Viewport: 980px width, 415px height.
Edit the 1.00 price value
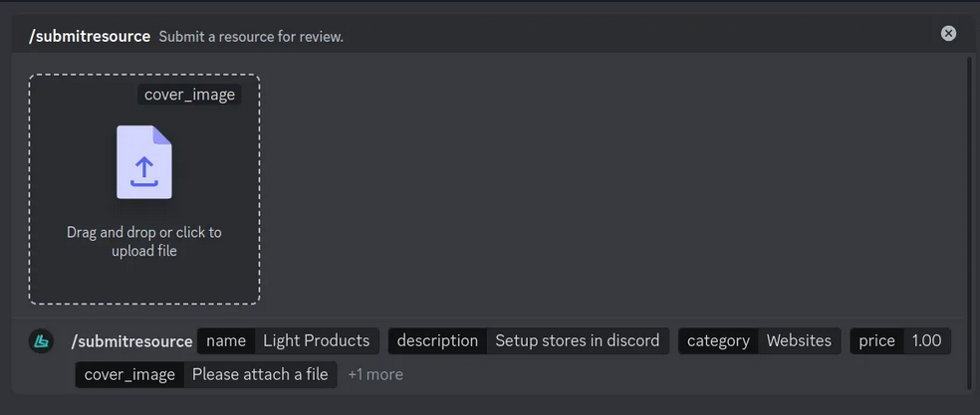pyautogui.click(x=926, y=341)
